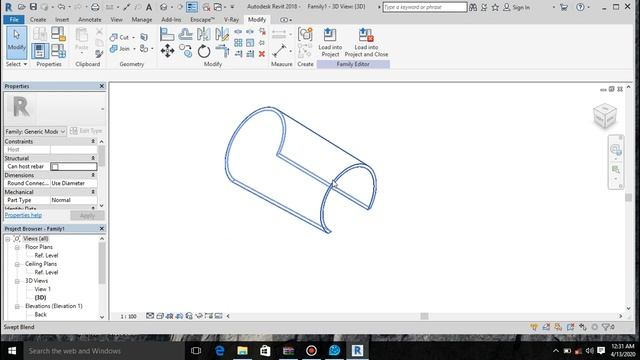Click the Text tool in quick access toolbar
The image size is (640, 360).
tap(149, 7)
